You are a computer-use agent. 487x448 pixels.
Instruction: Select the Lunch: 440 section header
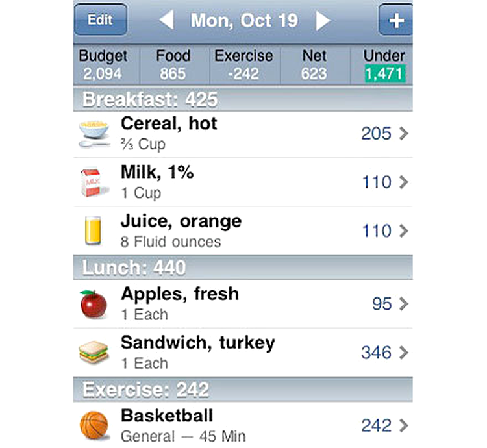pyautogui.click(x=243, y=268)
